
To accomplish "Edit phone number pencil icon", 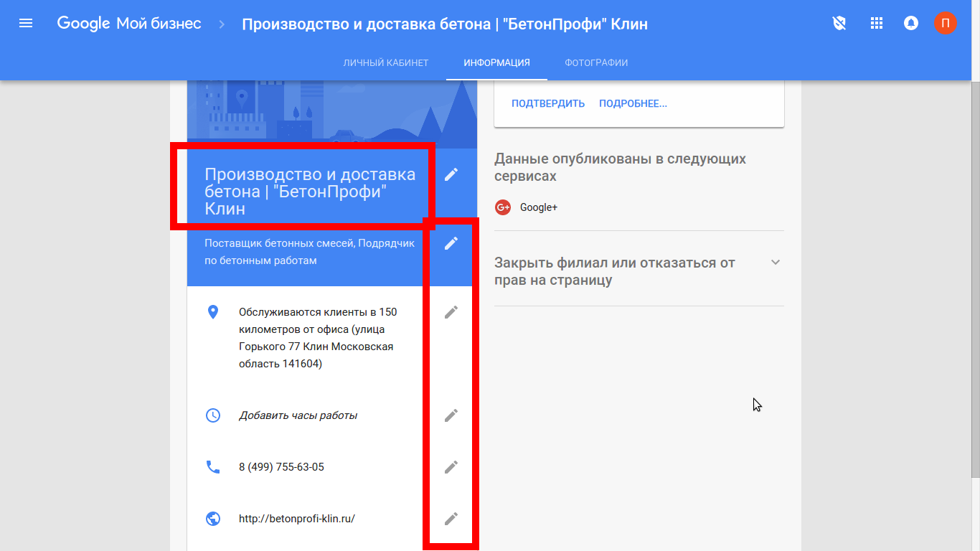I will (451, 467).
